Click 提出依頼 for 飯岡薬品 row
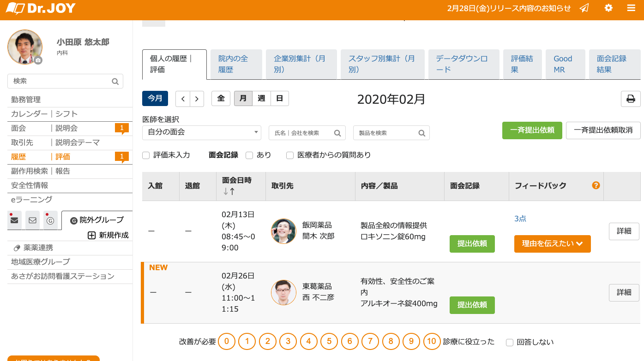644x361 pixels. click(472, 243)
